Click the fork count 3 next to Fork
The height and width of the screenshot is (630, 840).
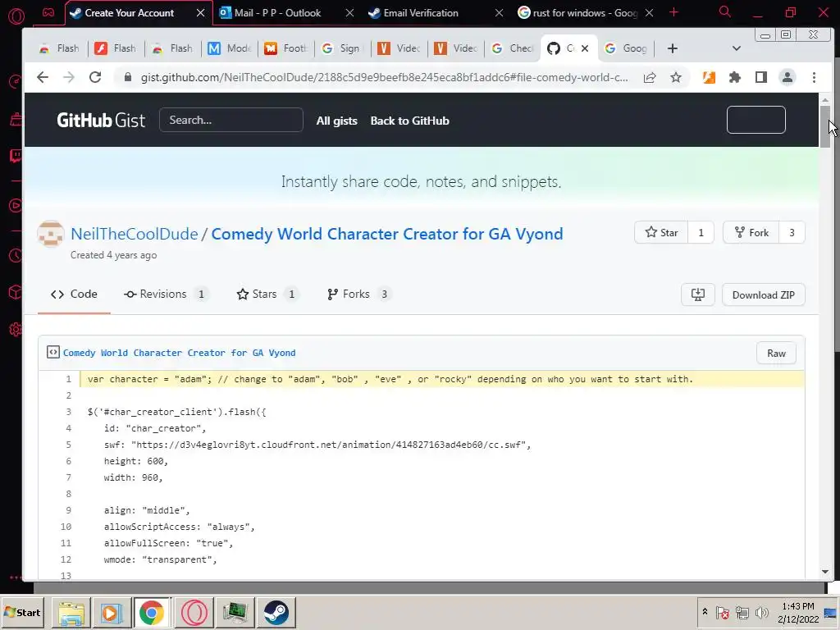(792, 232)
